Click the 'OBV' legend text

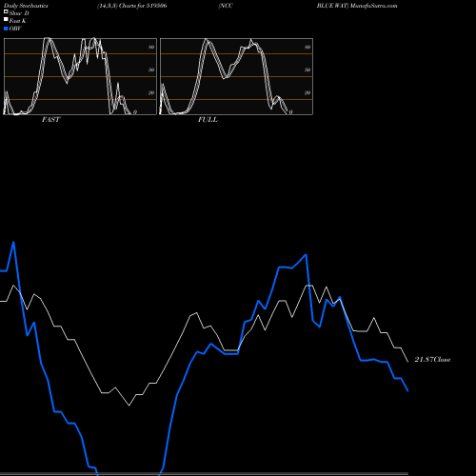pyautogui.click(x=15, y=29)
